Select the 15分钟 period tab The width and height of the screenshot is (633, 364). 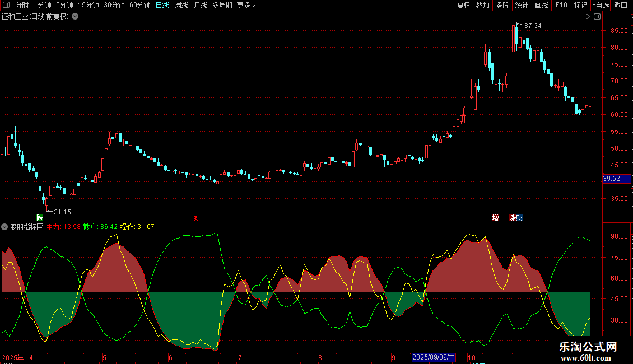pyautogui.click(x=89, y=5)
